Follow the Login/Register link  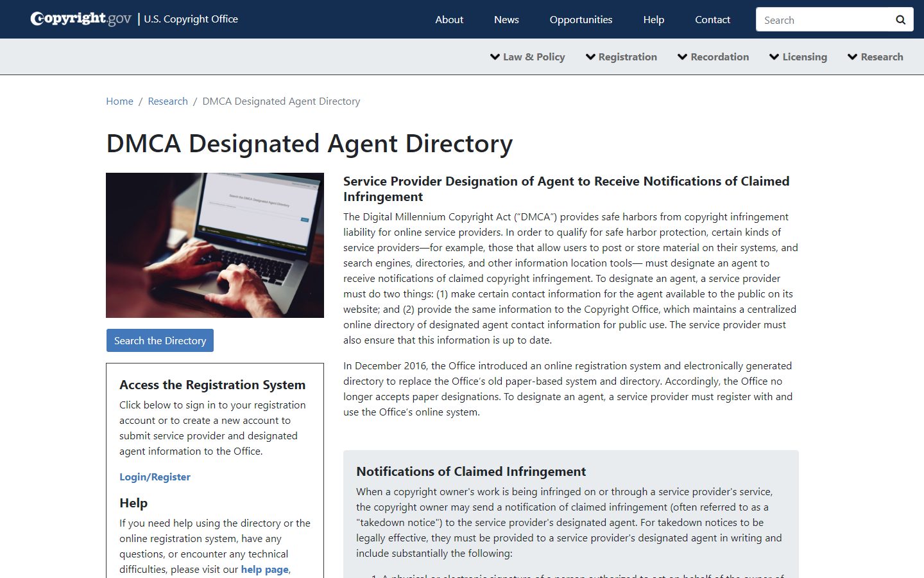point(155,477)
